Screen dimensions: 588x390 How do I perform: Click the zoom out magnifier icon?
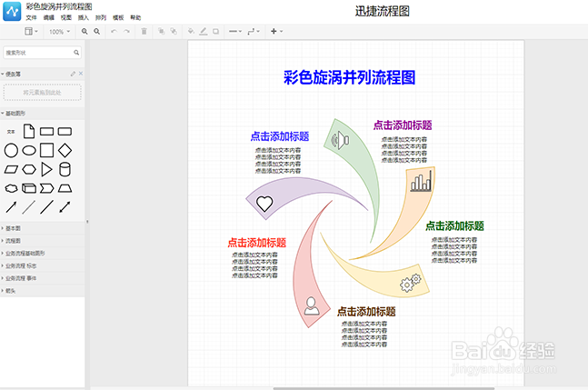click(x=96, y=32)
